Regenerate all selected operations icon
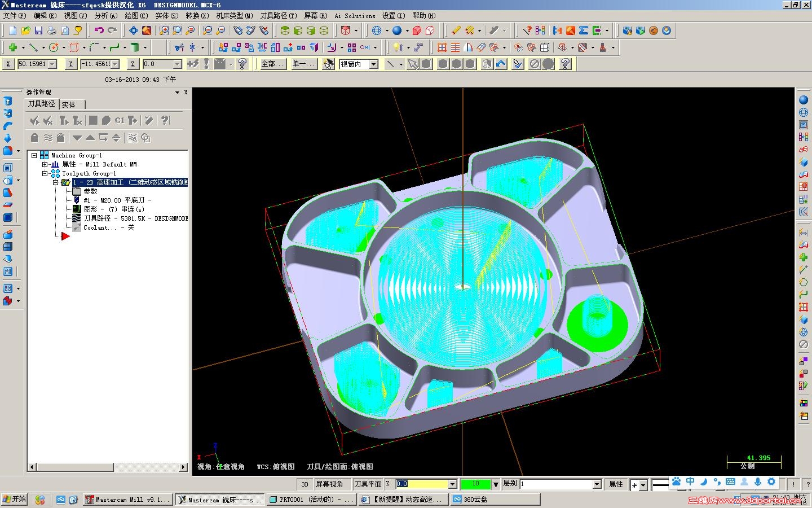 coord(64,120)
